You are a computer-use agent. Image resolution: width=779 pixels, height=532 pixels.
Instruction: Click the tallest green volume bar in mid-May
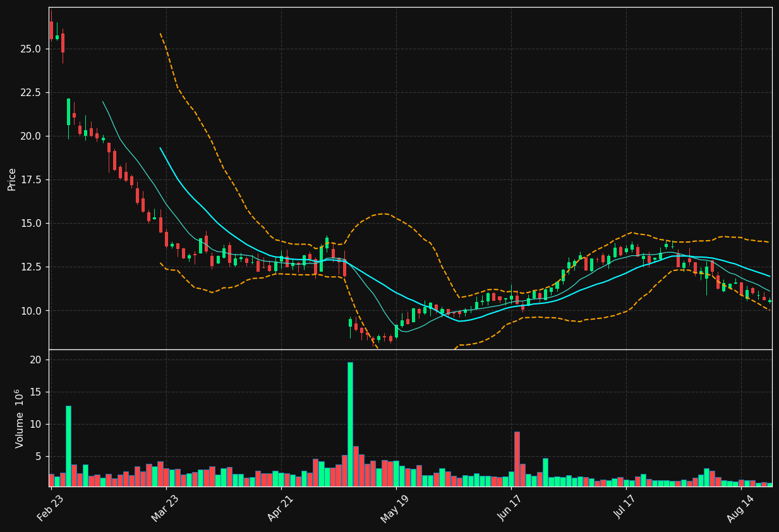350,424
